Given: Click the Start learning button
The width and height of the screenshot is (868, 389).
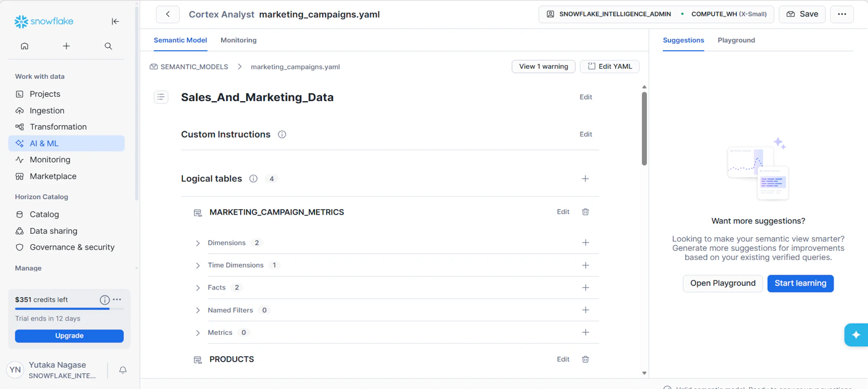Looking at the screenshot, I should [x=800, y=284].
